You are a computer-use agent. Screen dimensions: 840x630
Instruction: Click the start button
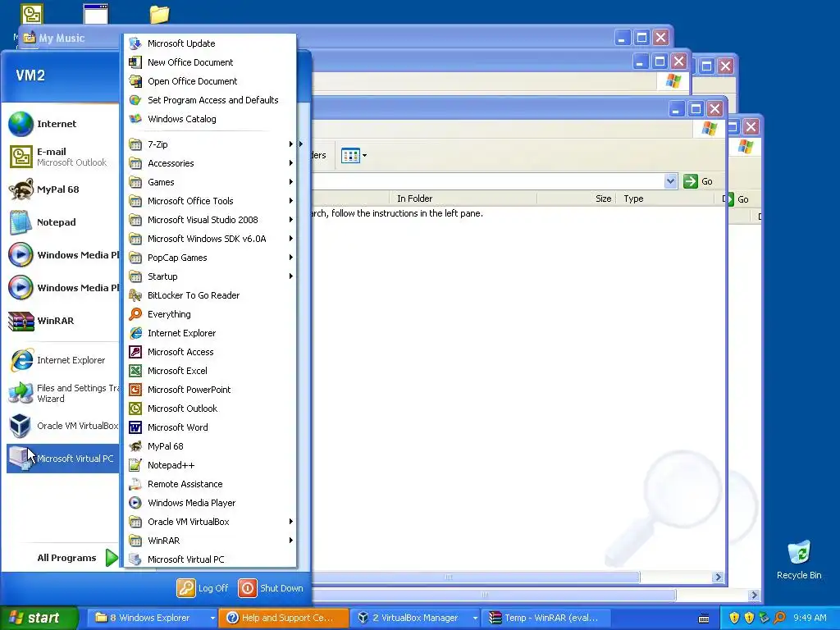pos(39,618)
